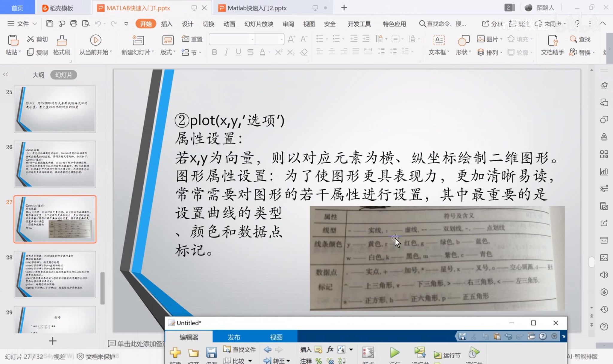Click the Print Preview icon in quick toolbar
Screen dimensions: 613x364
(86, 24)
